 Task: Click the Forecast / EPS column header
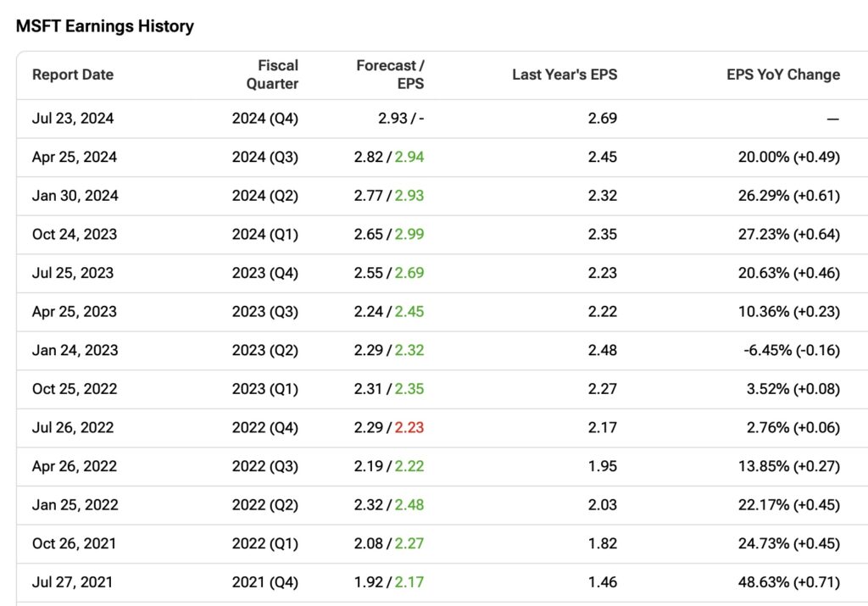click(x=390, y=75)
